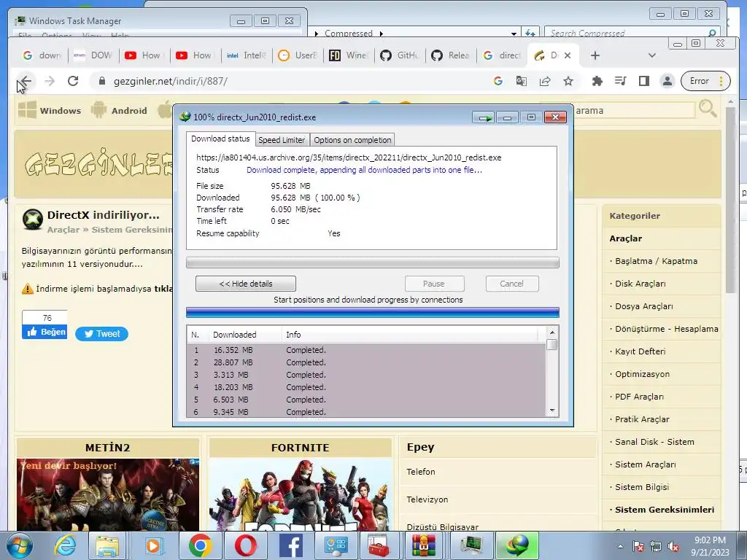The image size is (747, 560).
Task: Open the media control icon in Chrome toolbar
Action: pyautogui.click(x=620, y=81)
